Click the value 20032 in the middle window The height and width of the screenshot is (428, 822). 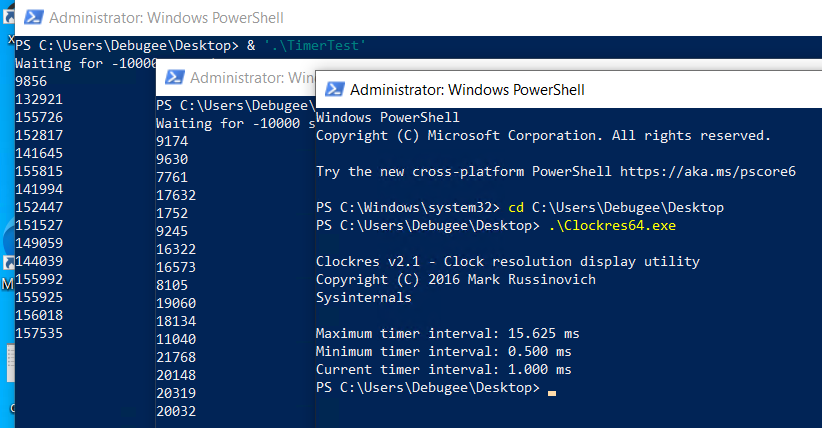(176, 411)
